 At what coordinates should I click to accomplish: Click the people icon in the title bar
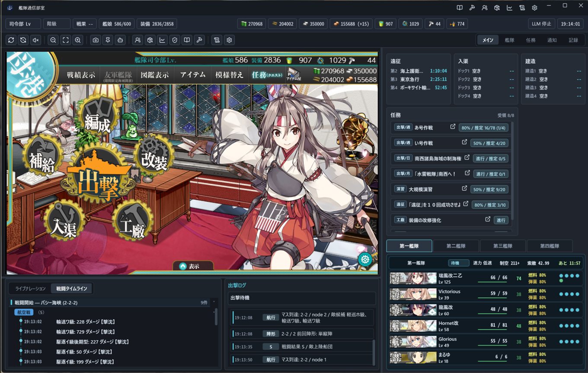485,7
